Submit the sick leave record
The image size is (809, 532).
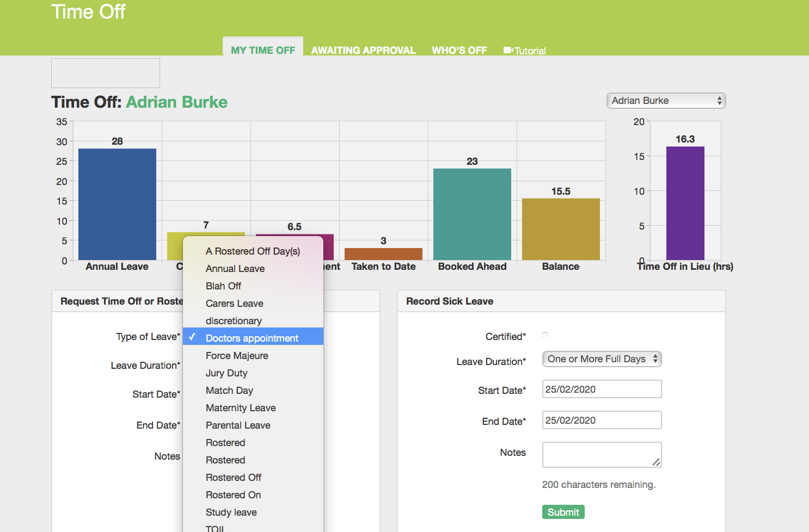point(563,512)
